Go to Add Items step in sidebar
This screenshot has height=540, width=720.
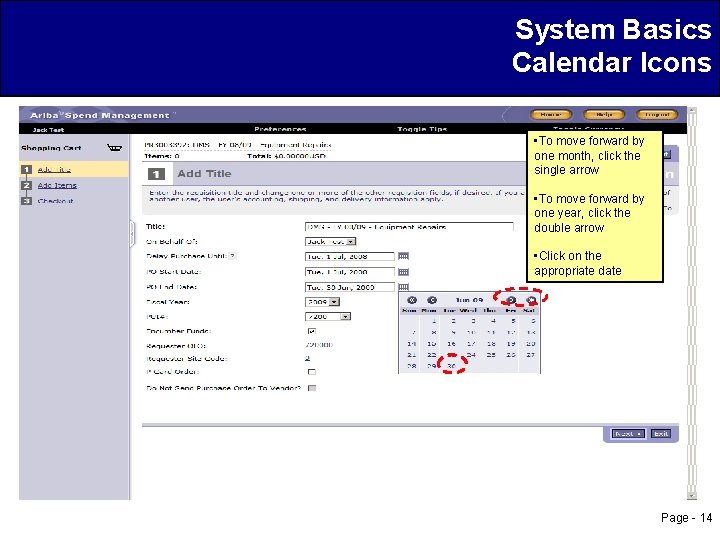[57, 185]
